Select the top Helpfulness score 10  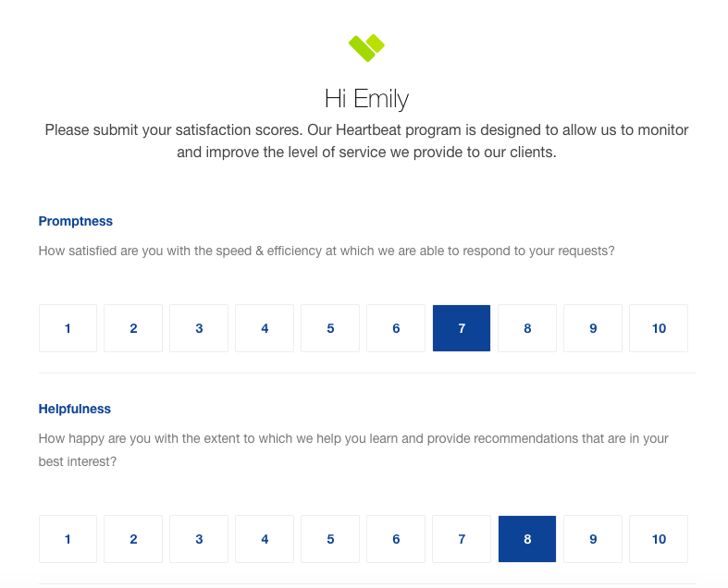tap(659, 539)
